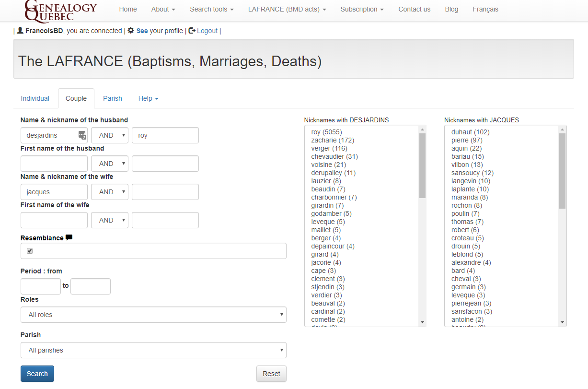This screenshot has height=389, width=588.
Task: Expand the LAFRANCE (BMD acts) menu
Action: click(x=287, y=9)
